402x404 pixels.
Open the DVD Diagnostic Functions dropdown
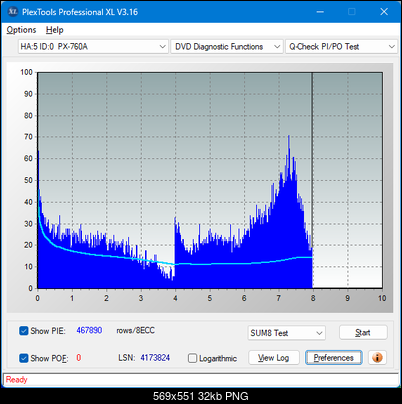pyautogui.click(x=227, y=47)
